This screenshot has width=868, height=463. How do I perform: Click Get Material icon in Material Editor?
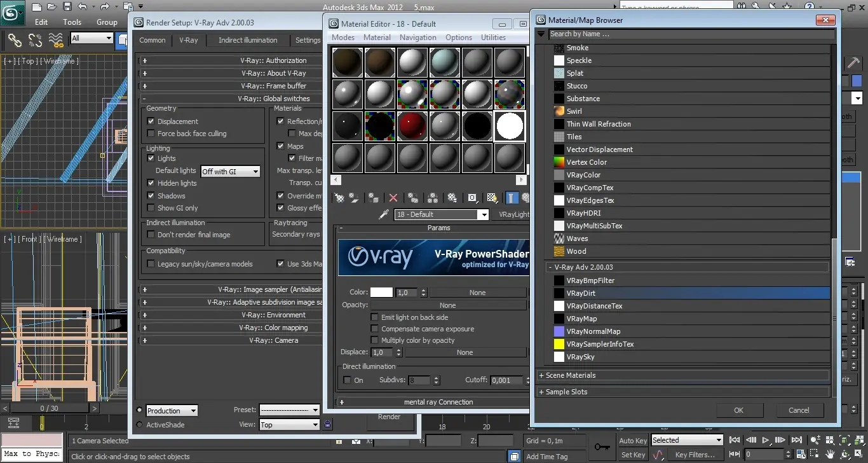[x=339, y=198]
